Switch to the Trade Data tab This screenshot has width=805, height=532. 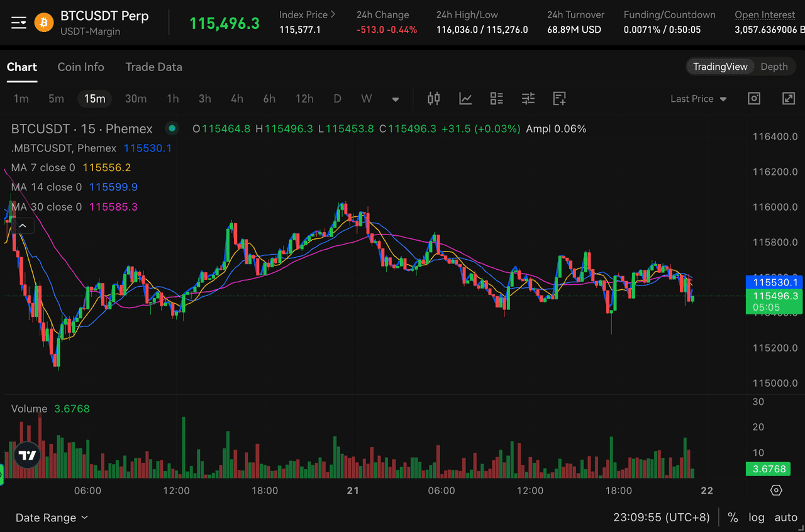(x=153, y=67)
